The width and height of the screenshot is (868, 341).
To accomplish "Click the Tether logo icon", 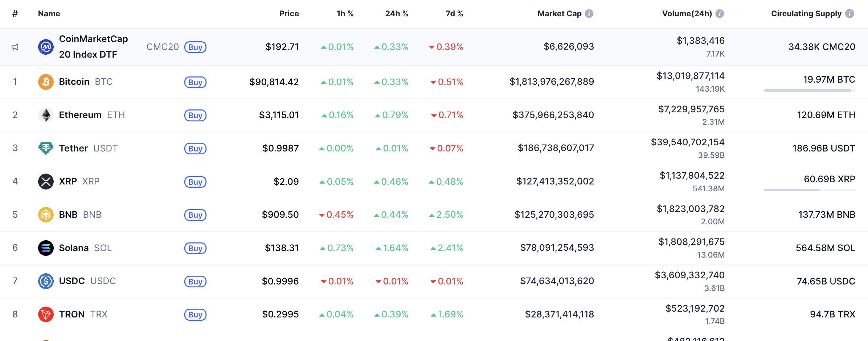I will point(46,148).
